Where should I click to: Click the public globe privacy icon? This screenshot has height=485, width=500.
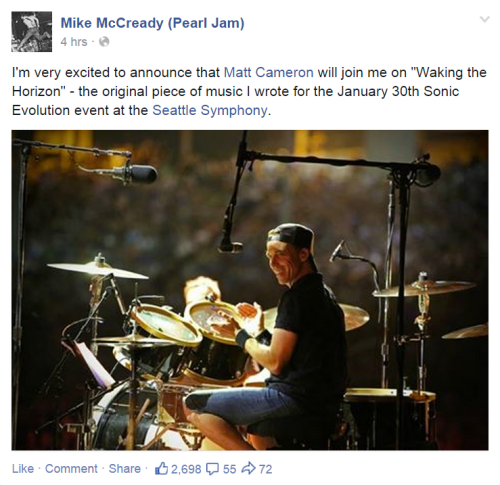[104, 42]
